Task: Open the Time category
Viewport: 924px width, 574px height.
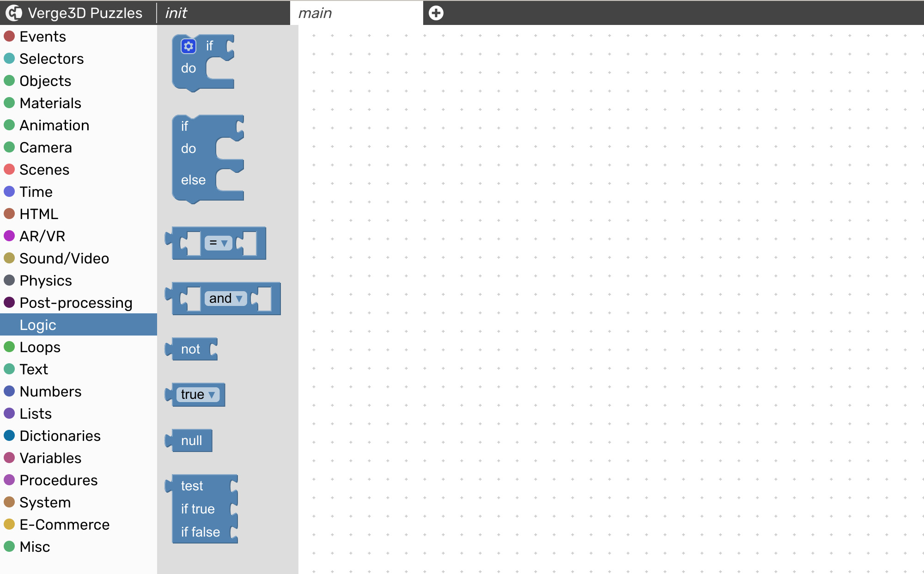Action: point(79,192)
